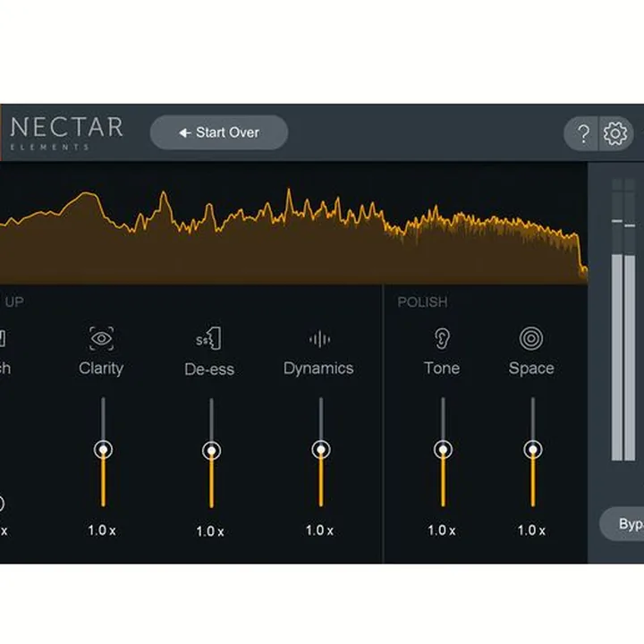
Task: Click the De-ess label
Action: click(x=209, y=369)
